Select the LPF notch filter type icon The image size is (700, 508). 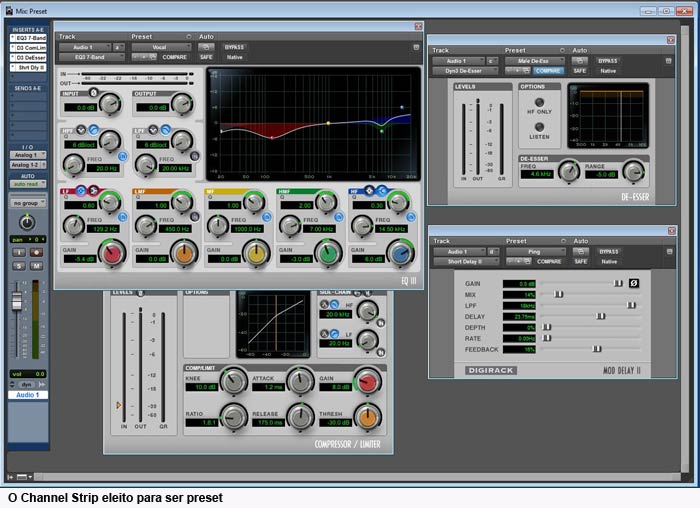[x=153, y=130]
